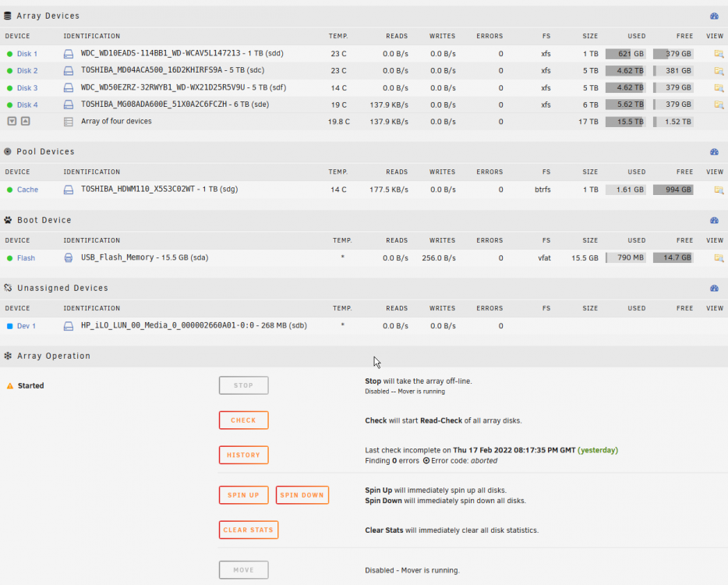The height and width of the screenshot is (585, 728).
Task: Browse Flash contents via View folder icon
Action: [719, 258]
